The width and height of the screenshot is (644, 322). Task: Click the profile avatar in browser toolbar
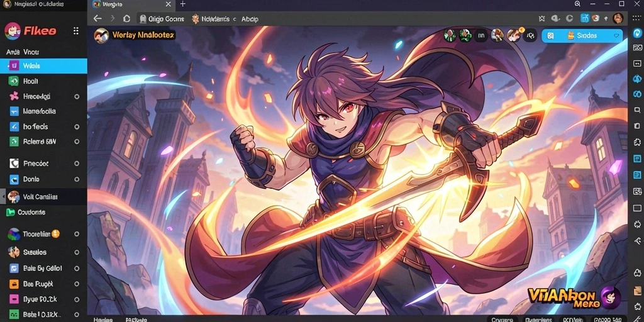pos(618,18)
